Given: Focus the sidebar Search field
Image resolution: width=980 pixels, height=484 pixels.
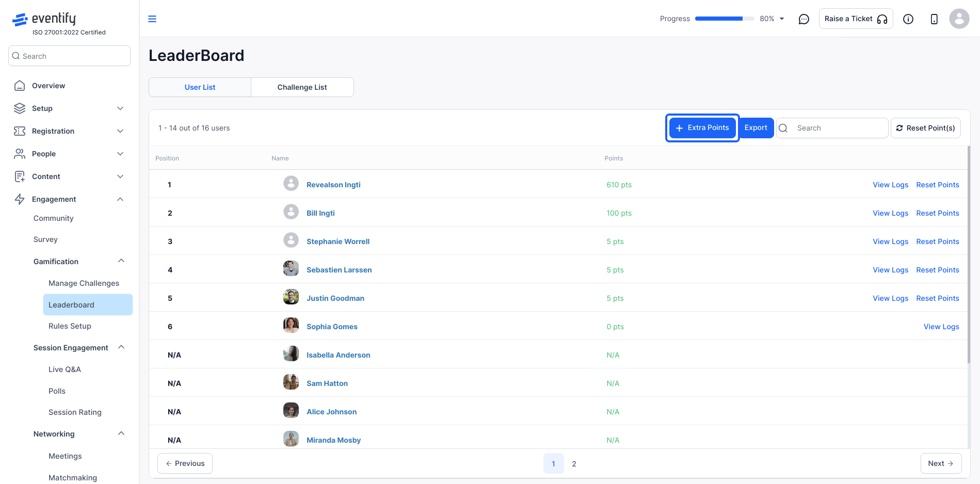Looking at the screenshot, I should point(69,56).
